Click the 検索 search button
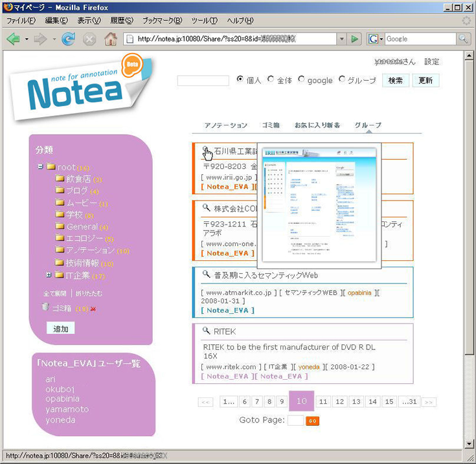Image resolution: width=476 pixels, height=464 pixels. point(395,81)
